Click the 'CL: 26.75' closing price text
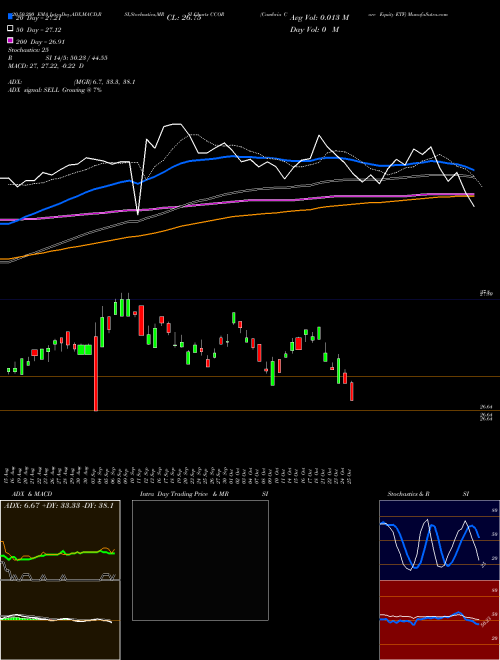This screenshot has height=660, width=500. click(184, 18)
